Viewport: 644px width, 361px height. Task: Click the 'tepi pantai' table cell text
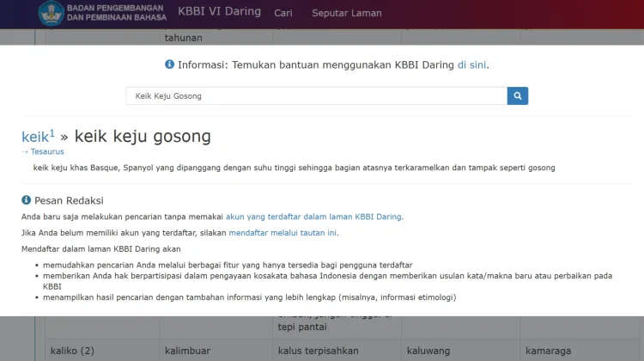pos(302,327)
